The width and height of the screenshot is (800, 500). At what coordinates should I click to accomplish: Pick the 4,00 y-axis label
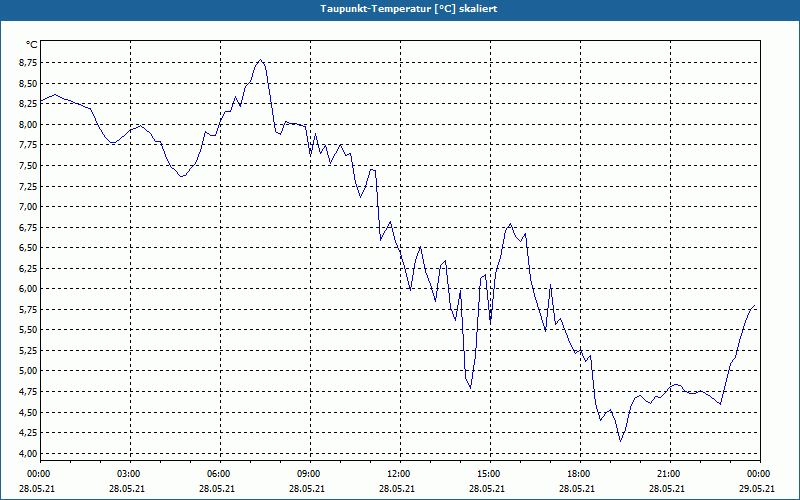coord(29,453)
